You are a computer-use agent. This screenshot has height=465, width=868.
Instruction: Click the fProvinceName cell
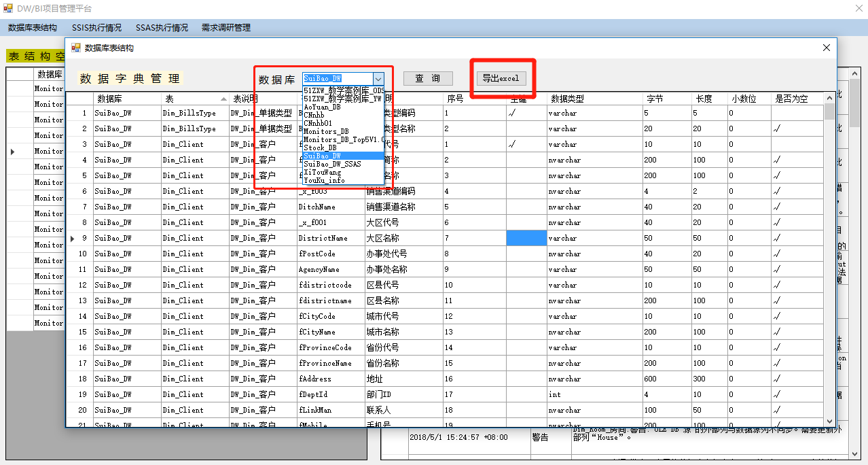point(330,363)
